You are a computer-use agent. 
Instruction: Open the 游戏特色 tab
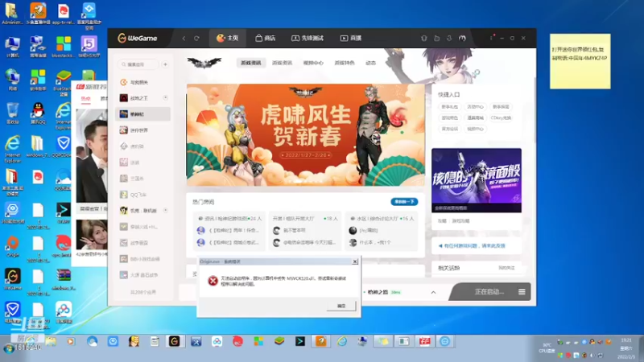345,63
